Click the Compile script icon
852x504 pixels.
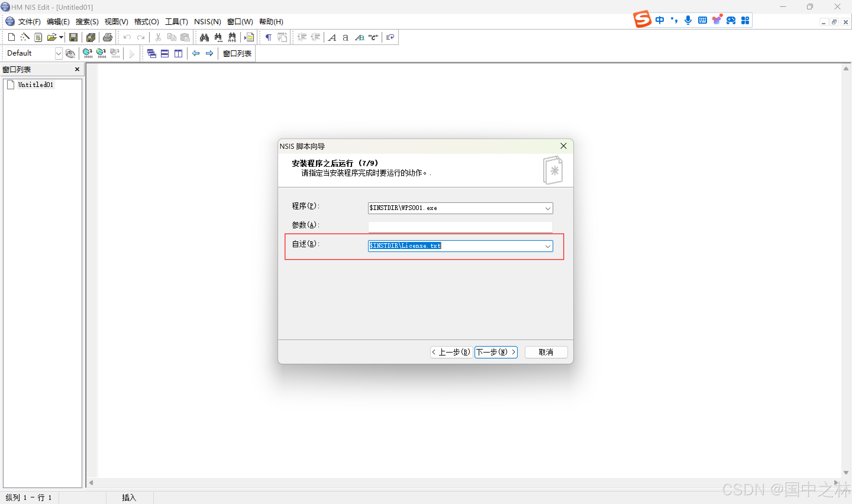pyautogui.click(x=88, y=53)
